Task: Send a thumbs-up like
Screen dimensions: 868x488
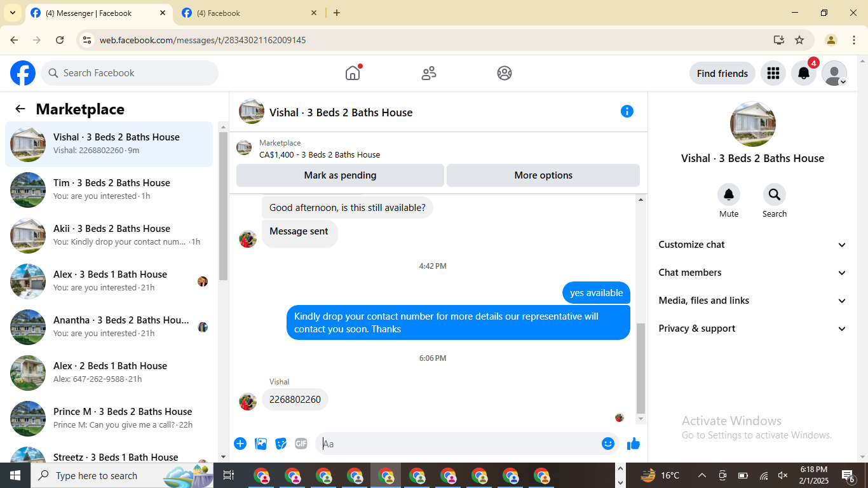Action: 634,444
